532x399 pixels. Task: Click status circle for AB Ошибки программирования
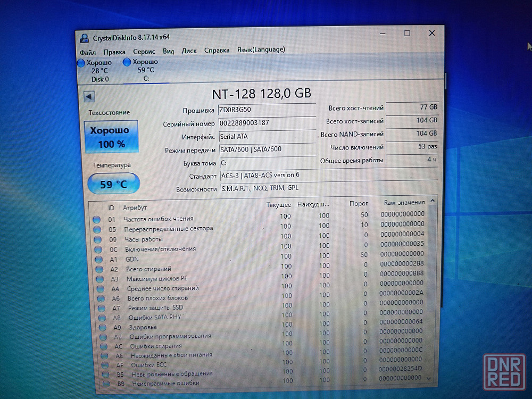[104, 337]
